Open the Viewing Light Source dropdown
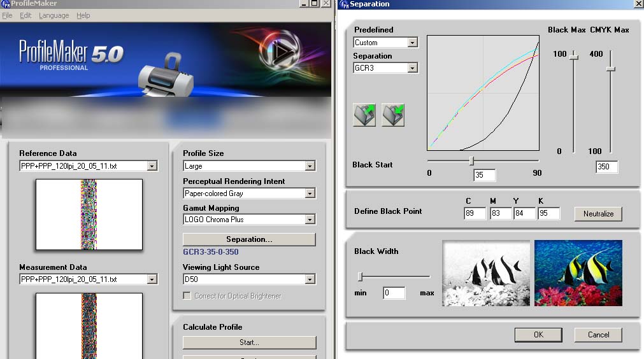644x359 pixels. pos(310,279)
